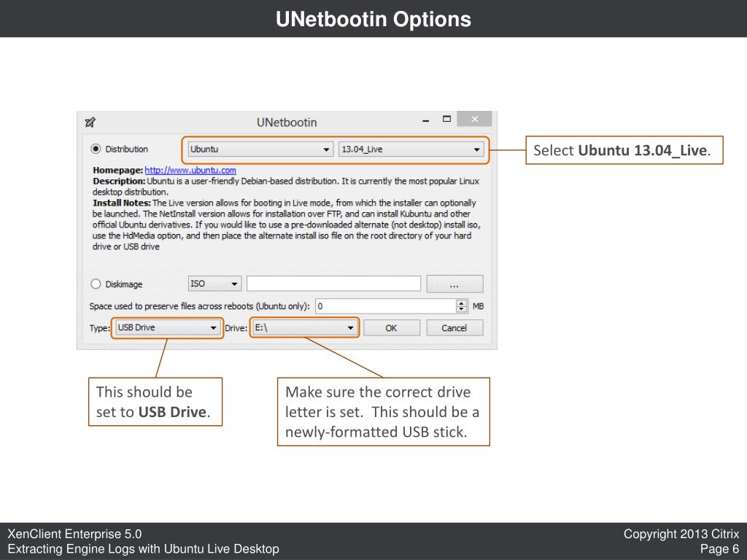Click 'Space used to preserve files across reboots' label
The height and width of the screenshot is (560, 747).
point(199,306)
